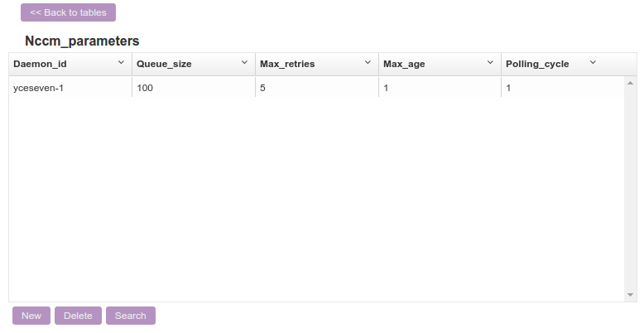Screen dimensions: 644x333
Task: Select the max retries cell showing 5
Action: (x=262, y=87)
